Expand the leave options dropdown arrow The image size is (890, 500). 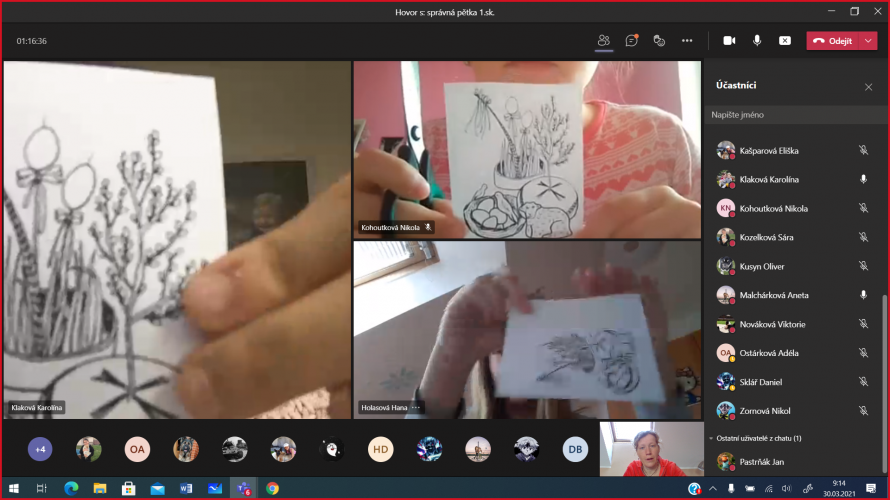click(868, 41)
